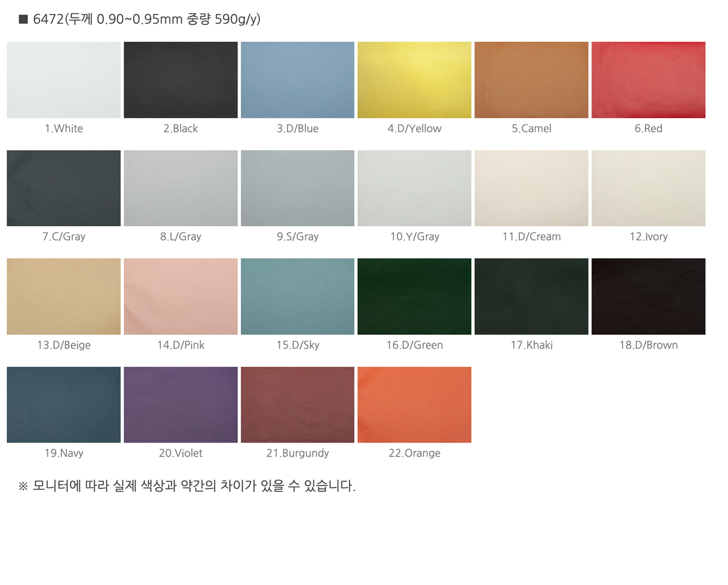Click the '7.C/Gray' label text

pos(64,236)
